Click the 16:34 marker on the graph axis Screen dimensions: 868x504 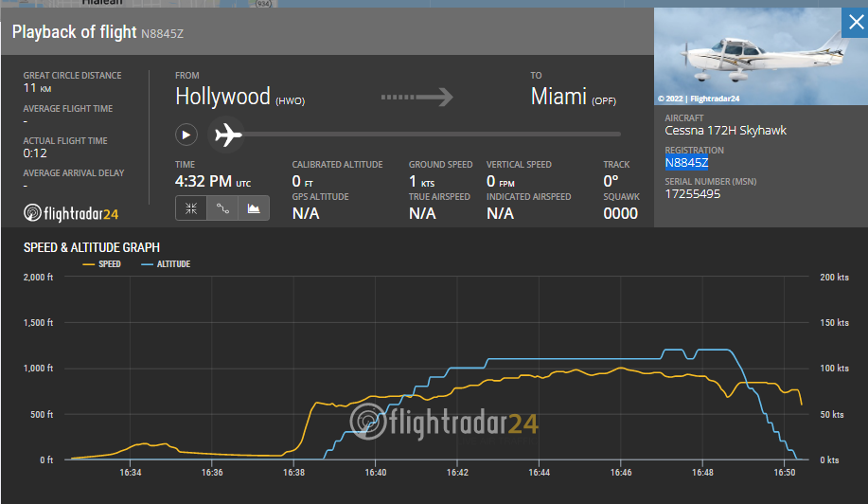pos(130,473)
